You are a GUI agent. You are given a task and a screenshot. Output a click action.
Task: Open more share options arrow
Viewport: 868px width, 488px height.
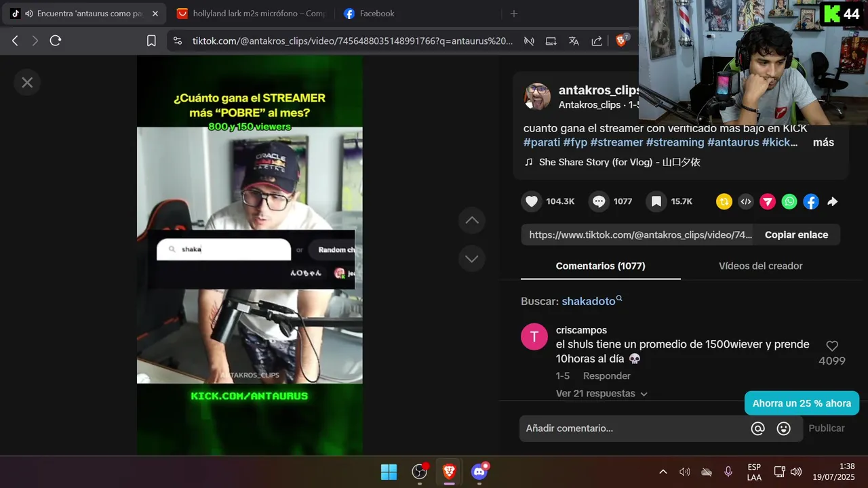click(833, 201)
